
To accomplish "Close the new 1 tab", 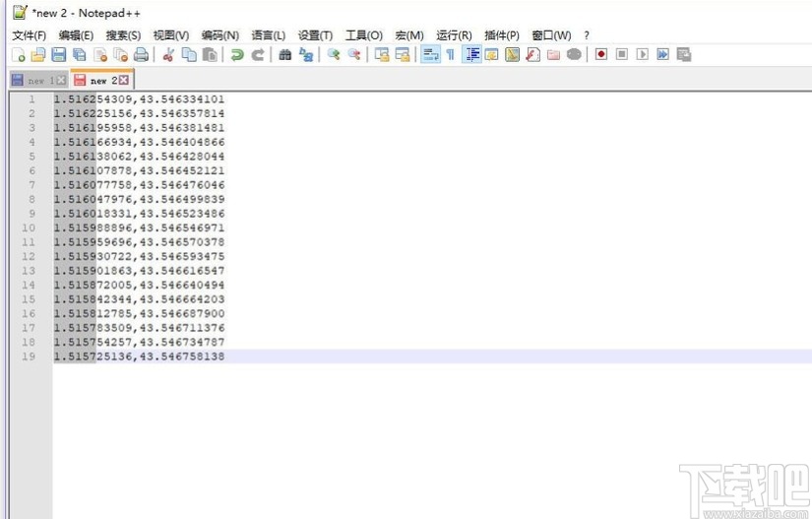I will [x=61, y=81].
